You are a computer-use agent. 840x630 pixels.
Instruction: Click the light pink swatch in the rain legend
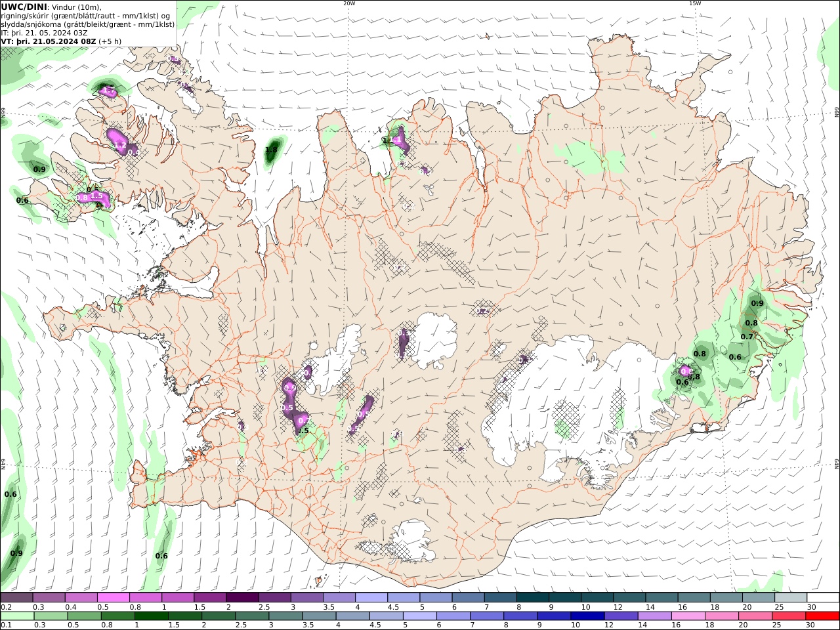click(688, 616)
